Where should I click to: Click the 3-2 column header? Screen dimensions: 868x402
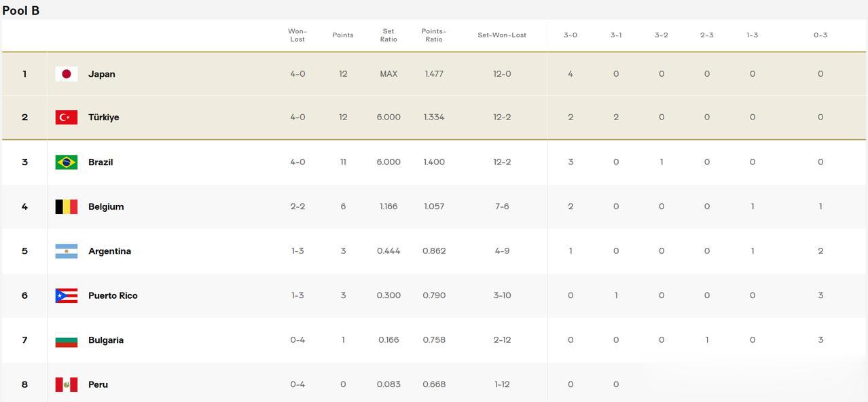662,35
